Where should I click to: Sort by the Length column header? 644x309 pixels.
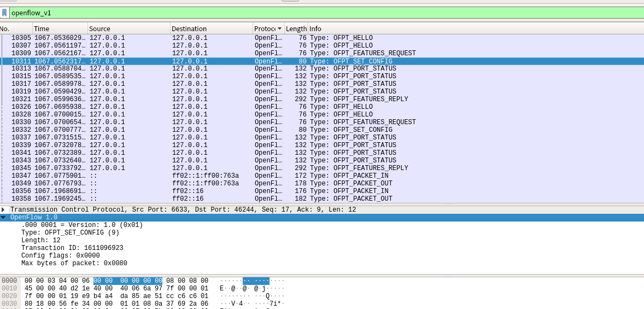point(296,29)
